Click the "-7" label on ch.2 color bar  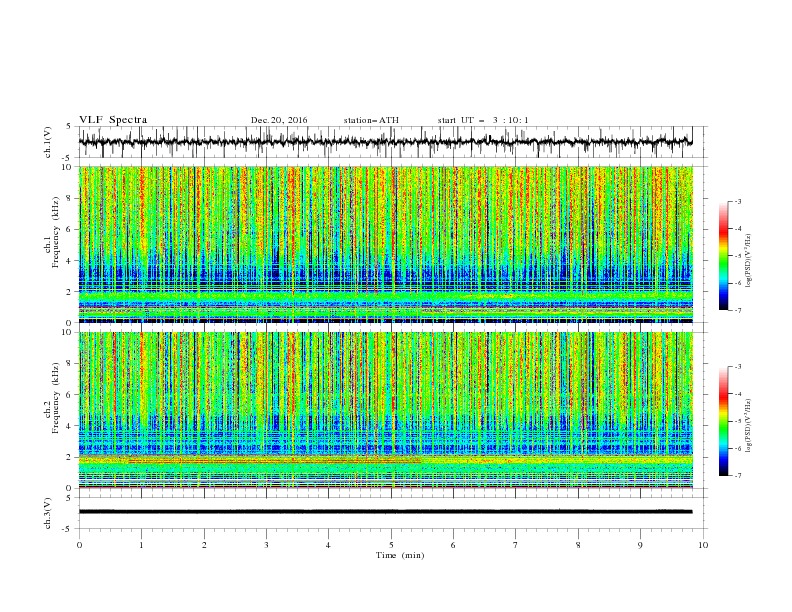[x=737, y=475]
